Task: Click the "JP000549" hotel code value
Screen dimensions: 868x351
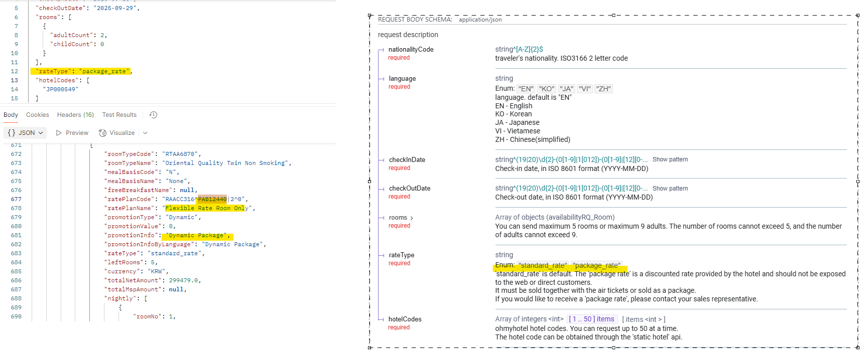Action: pos(61,89)
